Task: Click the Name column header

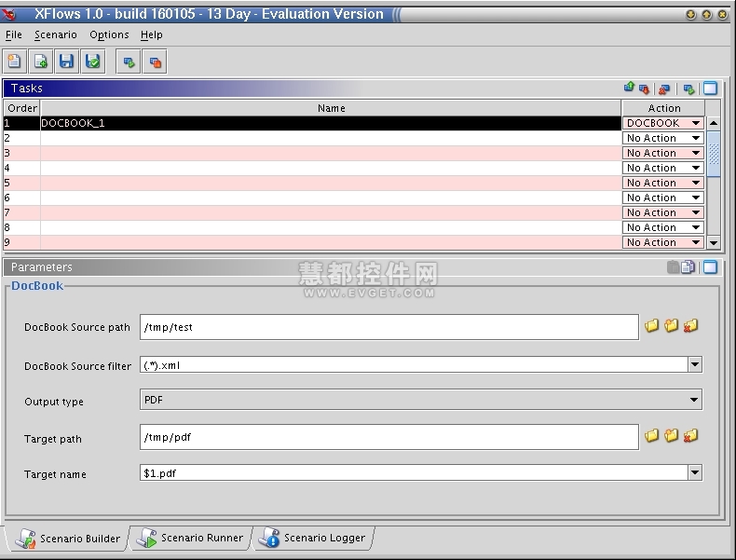Action: click(x=331, y=108)
